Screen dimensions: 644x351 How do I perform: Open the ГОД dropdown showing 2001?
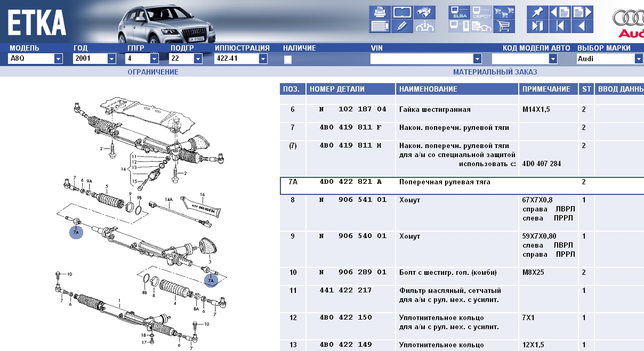(x=111, y=59)
